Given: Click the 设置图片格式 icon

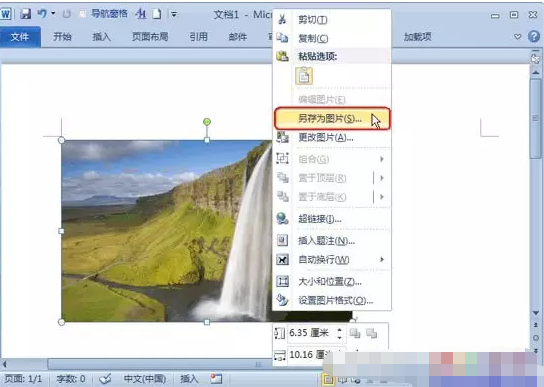Looking at the screenshot, I should point(282,300).
